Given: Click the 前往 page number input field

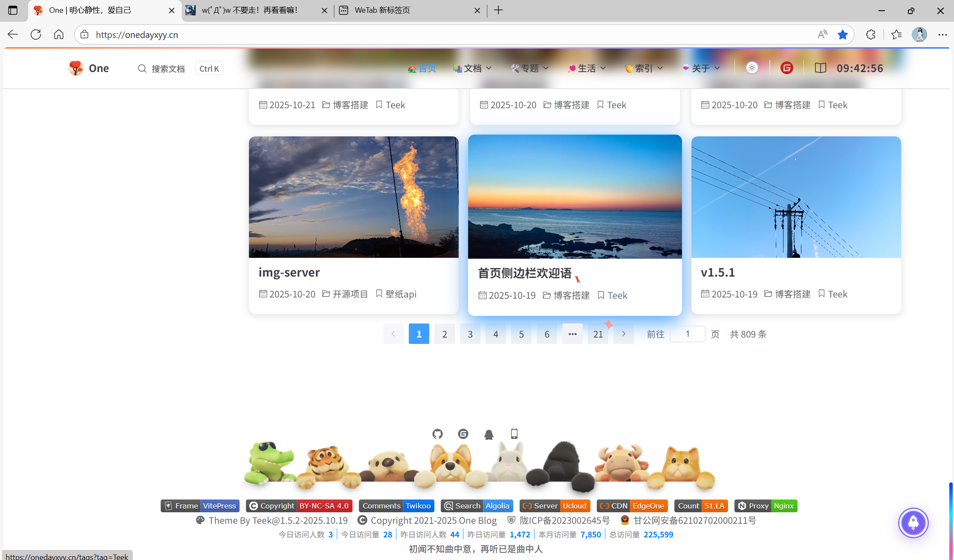Looking at the screenshot, I should coord(687,334).
